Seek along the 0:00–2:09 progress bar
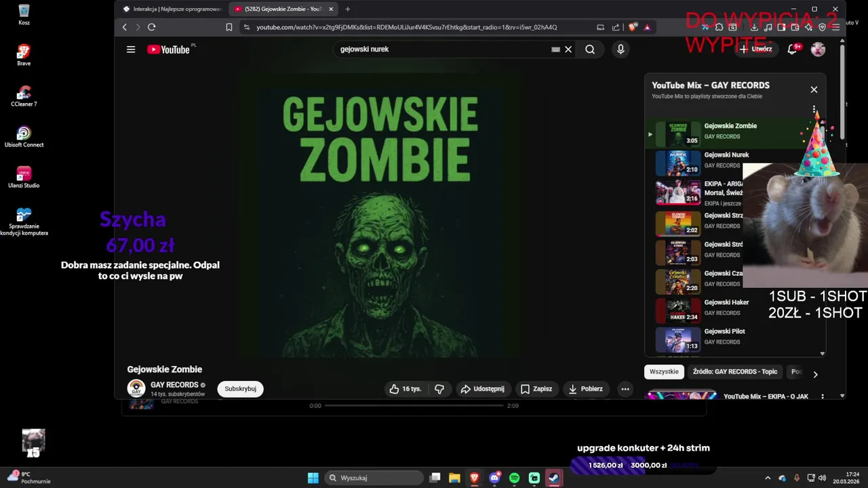This screenshot has height=488, width=868. pos(414,406)
